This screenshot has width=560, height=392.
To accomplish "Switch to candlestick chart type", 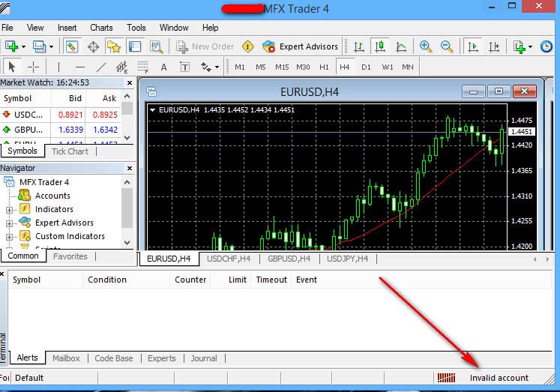I will click(x=380, y=46).
